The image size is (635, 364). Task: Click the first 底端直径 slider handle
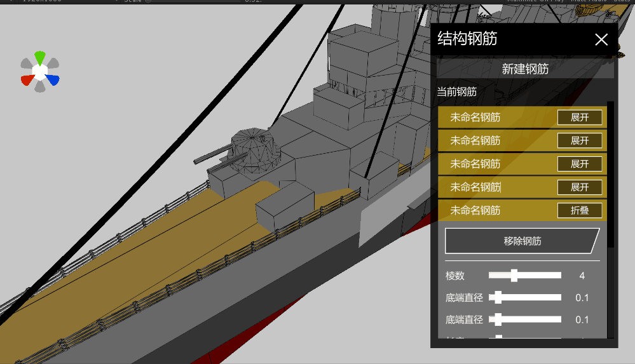click(x=498, y=297)
